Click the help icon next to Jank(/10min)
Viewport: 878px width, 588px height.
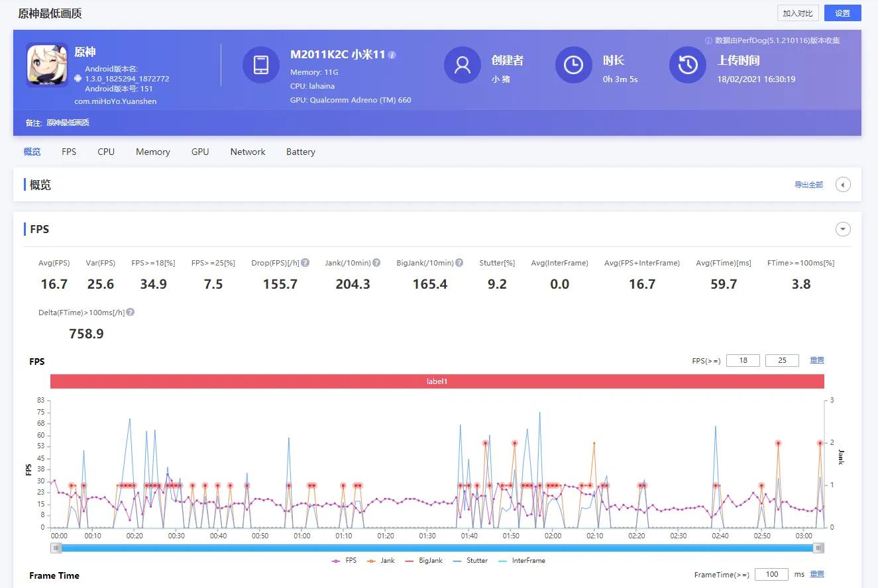[376, 263]
